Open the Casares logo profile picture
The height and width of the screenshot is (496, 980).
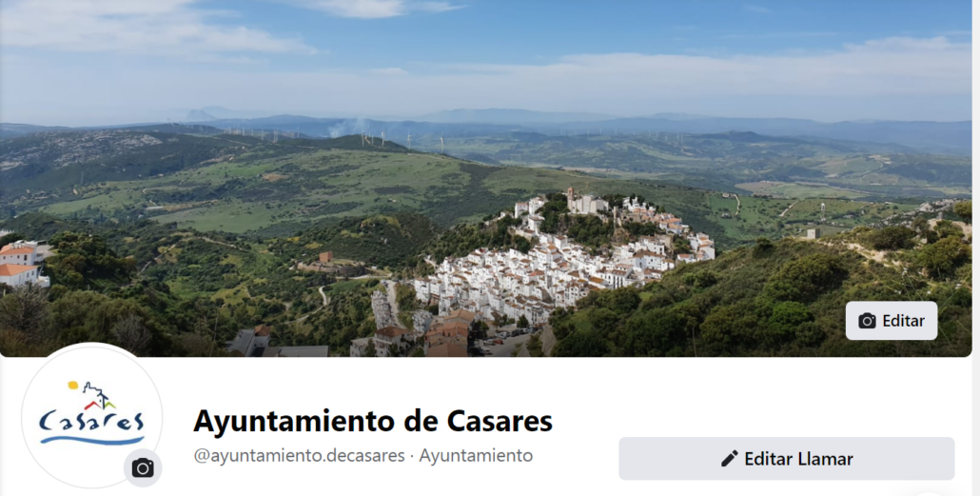(92, 415)
